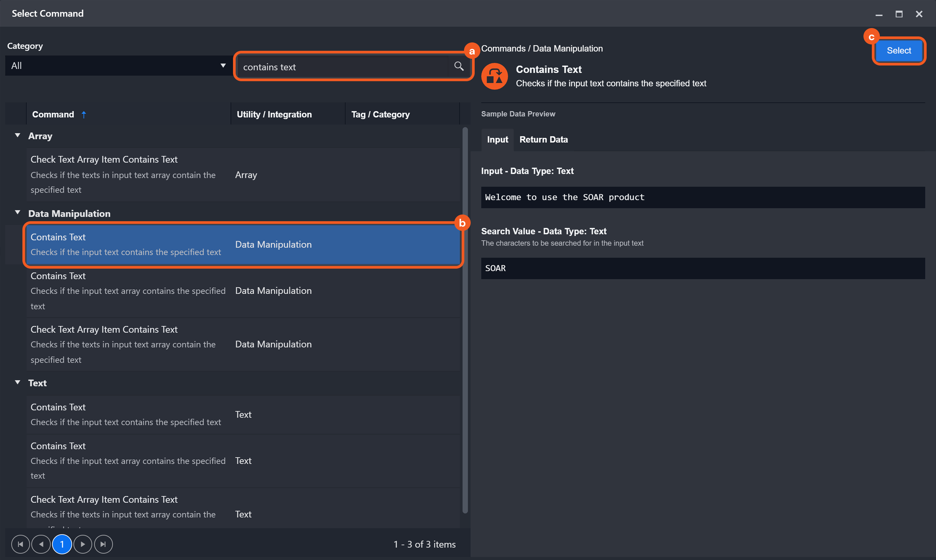Click the command list vertical scrollbar
Viewport: 936px width, 560px height.
(465, 321)
